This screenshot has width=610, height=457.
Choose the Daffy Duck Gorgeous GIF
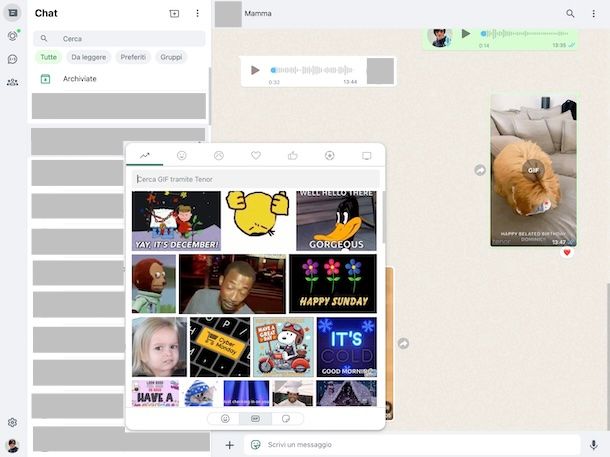point(336,221)
